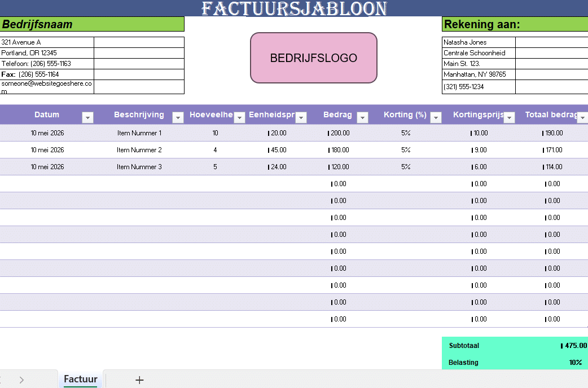The image size is (588, 388).
Task: Click the Eenheidsprijs filter icon
Action: click(301, 117)
